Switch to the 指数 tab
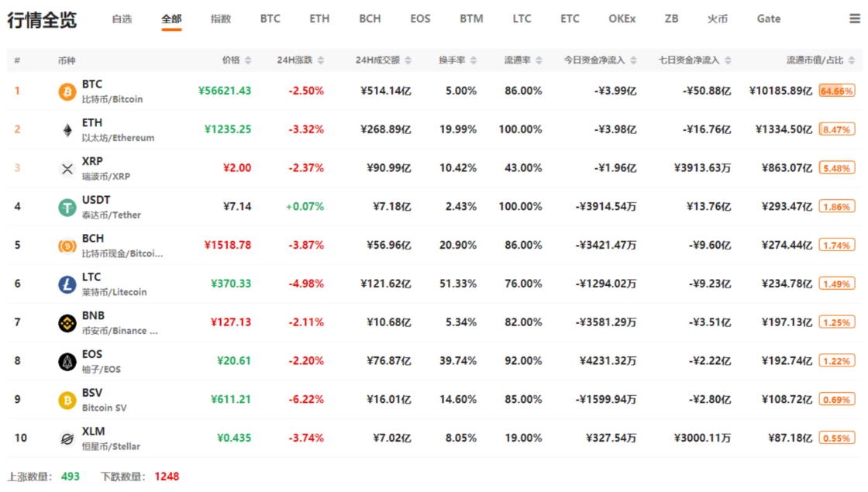 coord(221,19)
